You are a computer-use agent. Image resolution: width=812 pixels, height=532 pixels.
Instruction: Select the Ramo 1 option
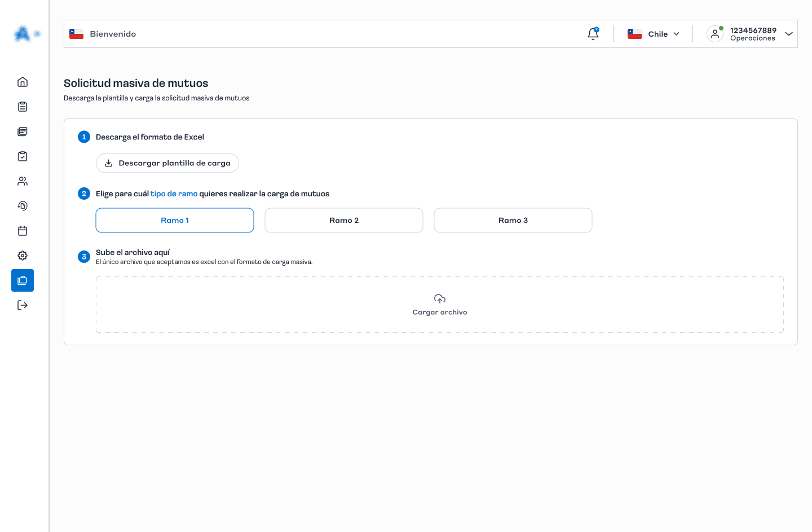[175, 221]
